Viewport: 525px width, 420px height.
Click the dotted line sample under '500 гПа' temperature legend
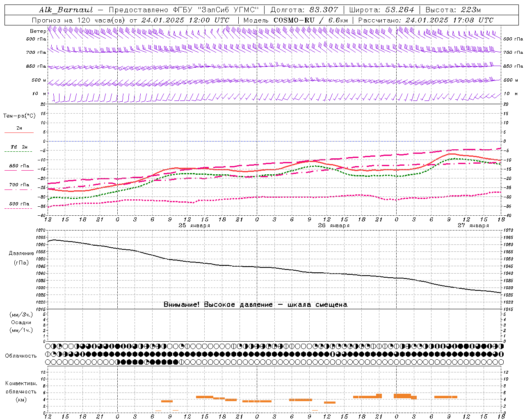19,208
